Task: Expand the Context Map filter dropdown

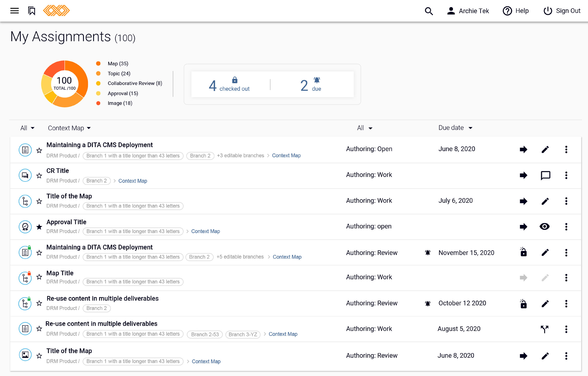Action: click(x=69, y=128)
